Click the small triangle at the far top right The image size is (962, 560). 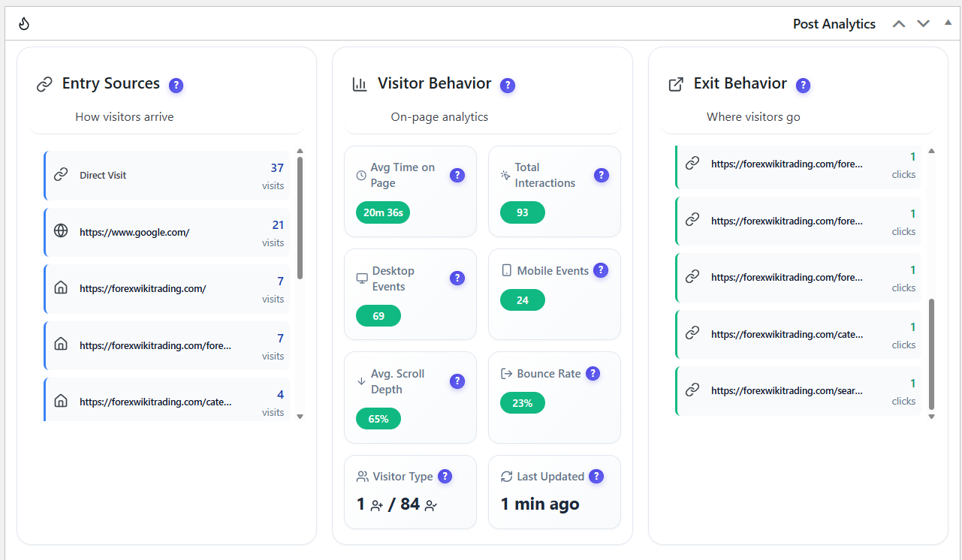948,23
